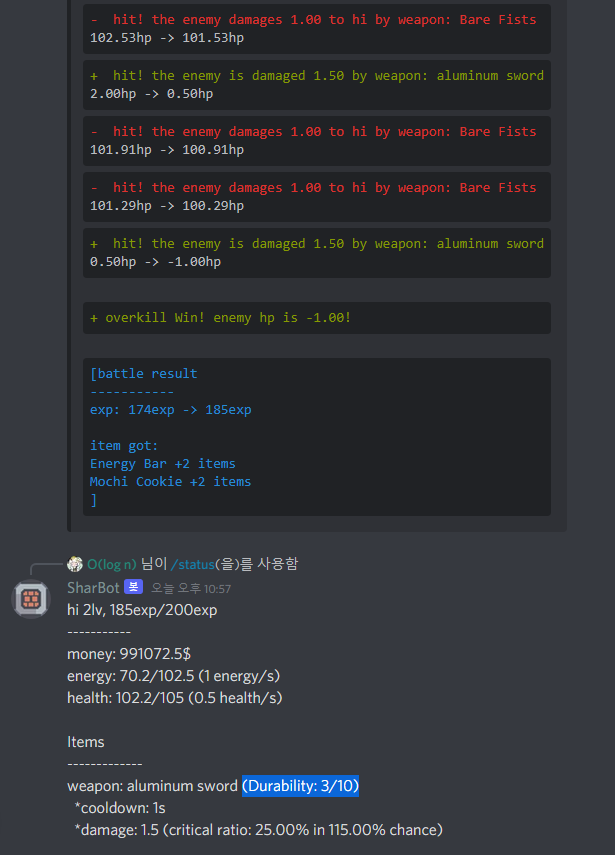Click the message timestamp 오늘 오후 10:57
Image resolution: width=615 pixels, height=855 pixels.
[x=191, y=588]
